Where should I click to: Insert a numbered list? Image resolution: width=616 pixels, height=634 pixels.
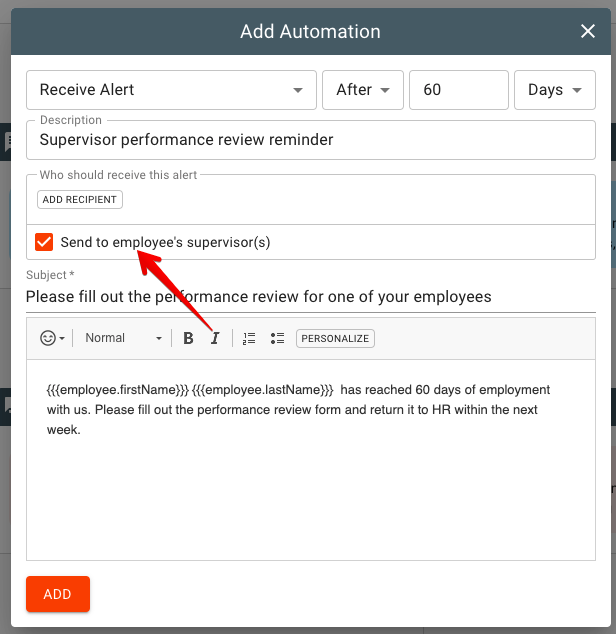[249, 338]
